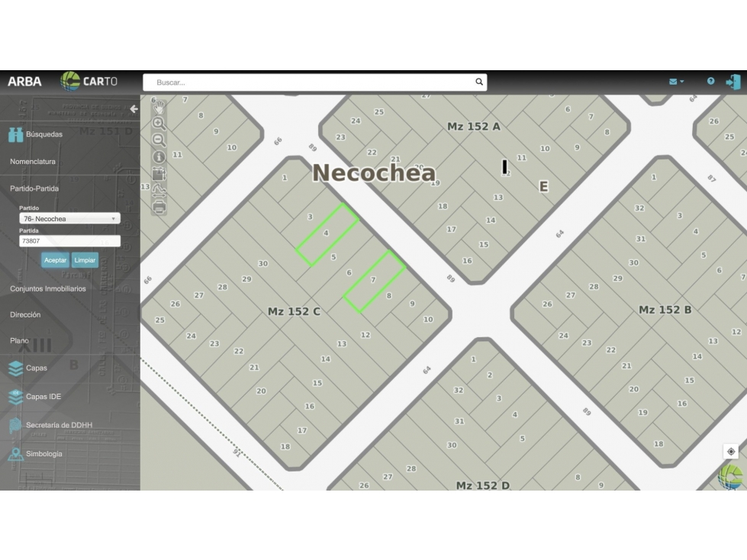The width and height of the screenshot is (747, 560).
Task: Focus the Partida field containing 73807
Action: coord(69,241)
